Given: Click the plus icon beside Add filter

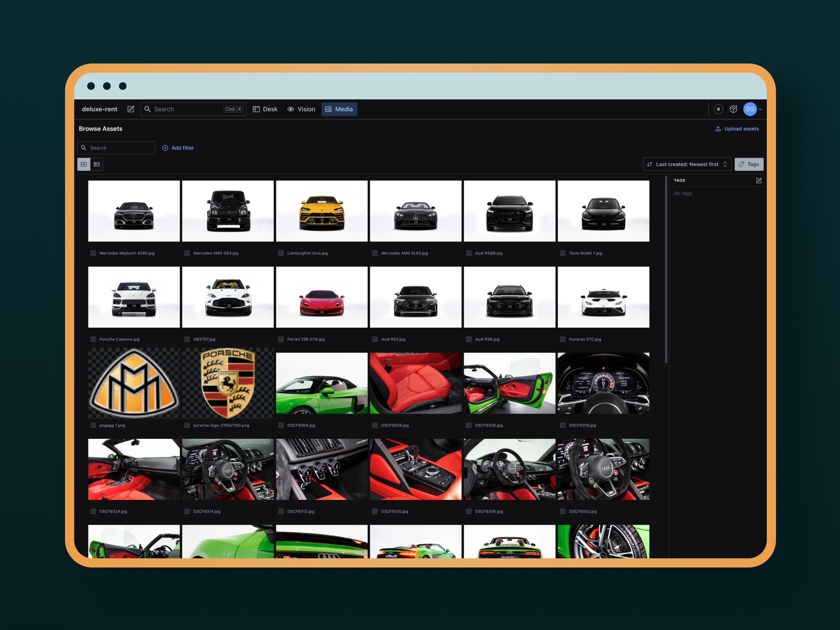Looking at the screenshot, I should 165,148.
